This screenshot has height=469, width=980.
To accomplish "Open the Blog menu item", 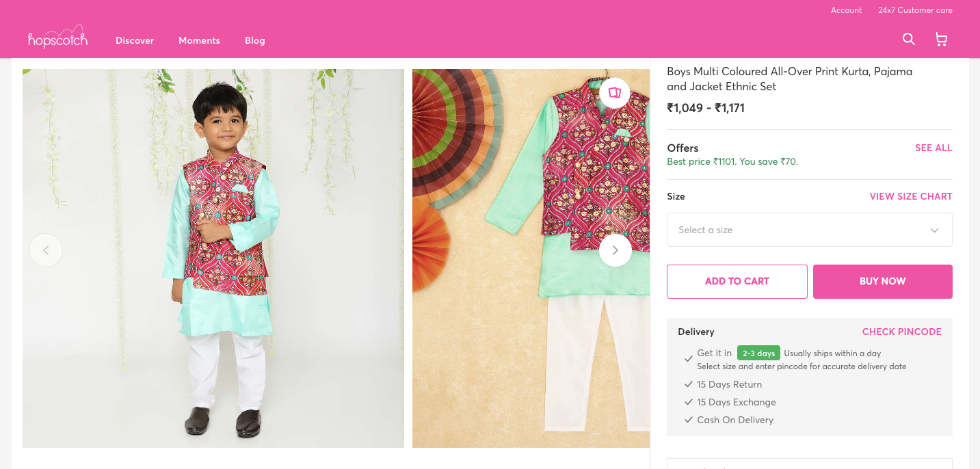I will 254,40.
